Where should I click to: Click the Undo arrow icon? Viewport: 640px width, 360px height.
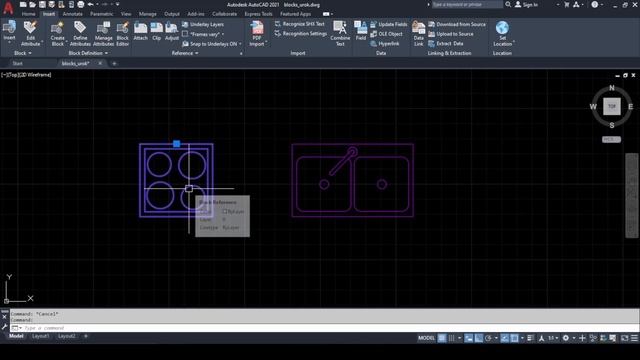pos(91,4)
